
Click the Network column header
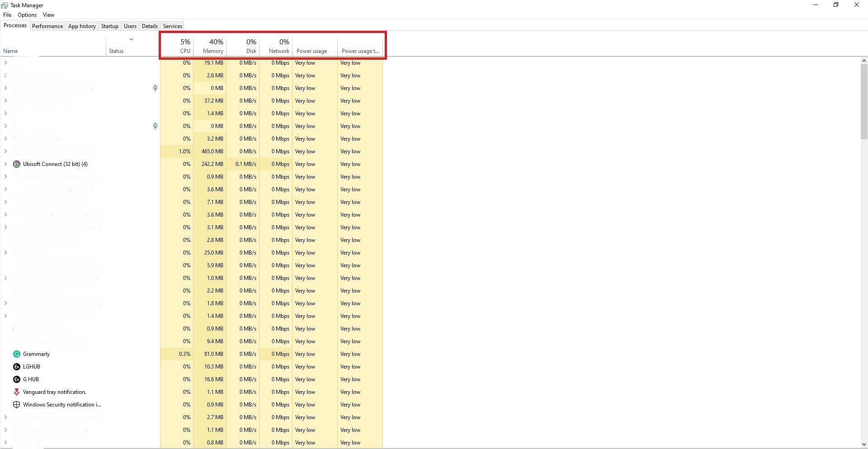click(x=278, y=46)
